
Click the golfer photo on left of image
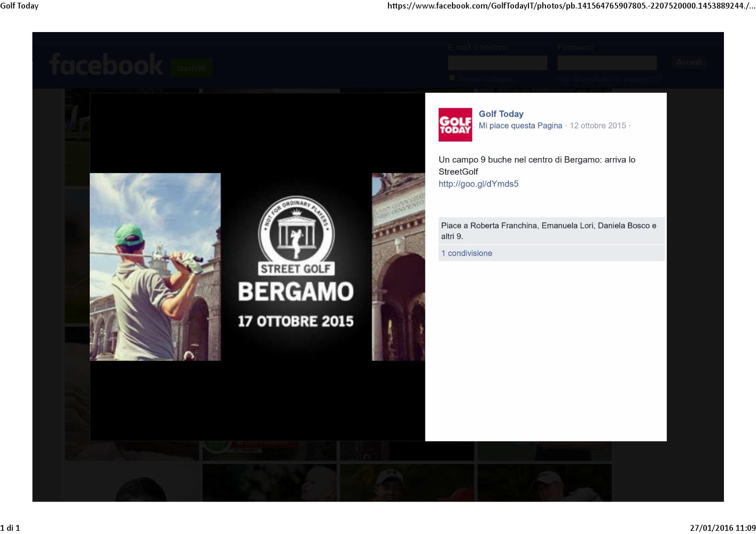(x=155, y=267)
